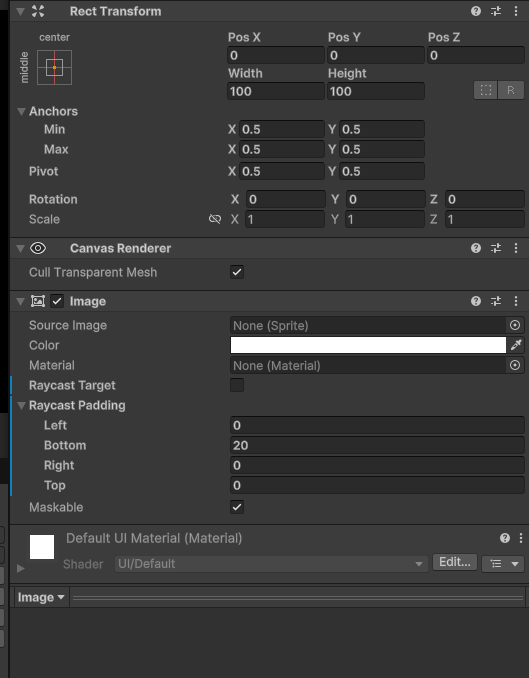Collapse the Anchors foldout

pos(21,112)
